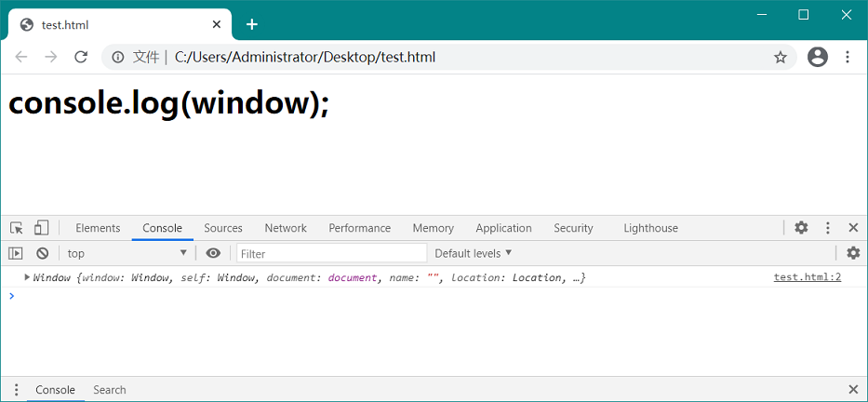Show the console sidebar
The height and width of the screenshot is (402, 868).
pos(16,254)
